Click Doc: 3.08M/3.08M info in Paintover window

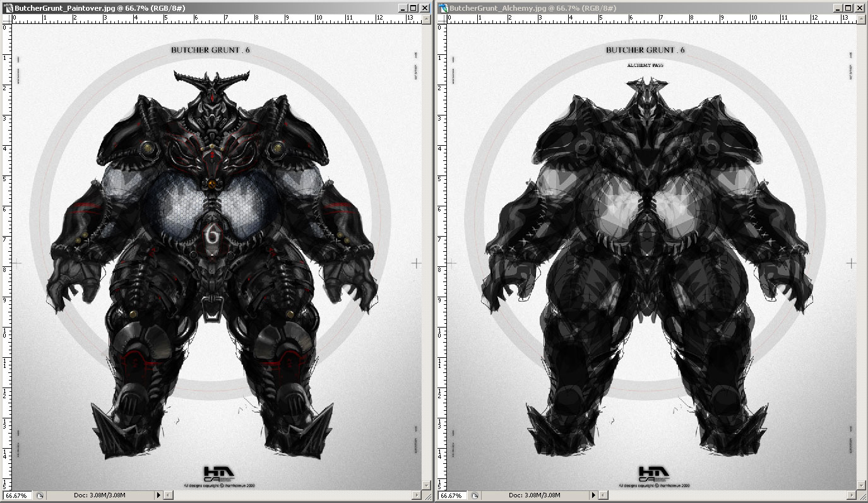(100, 495)
